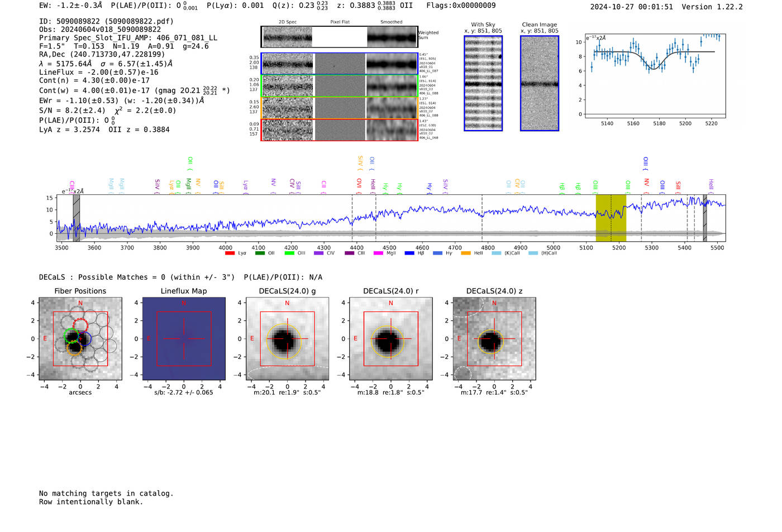Viewport: 782px width, 532px height.
Task: Click the CIII legend swatch
Action: click(350, 253)
